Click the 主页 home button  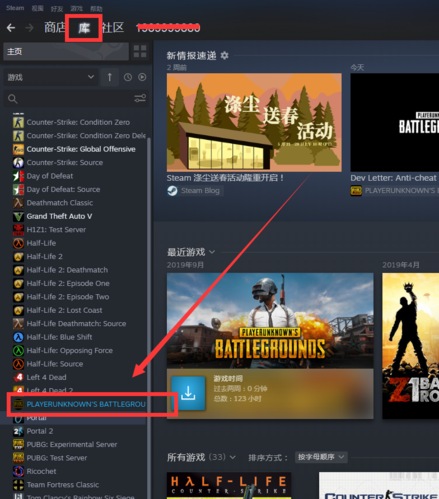pos(66,51)
